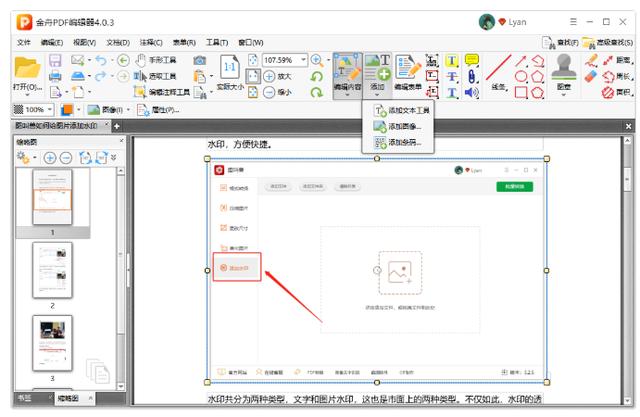This screenshot has width=640, height=417.
Task: Open the 100% opacity dropdown
Action: (49, 109)
